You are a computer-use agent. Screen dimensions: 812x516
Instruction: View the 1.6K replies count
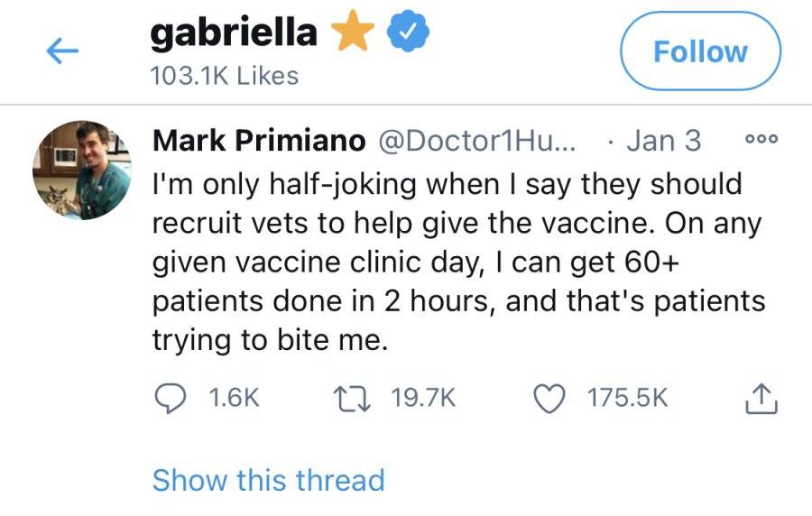pyautogui.click(x=234, y=398)
